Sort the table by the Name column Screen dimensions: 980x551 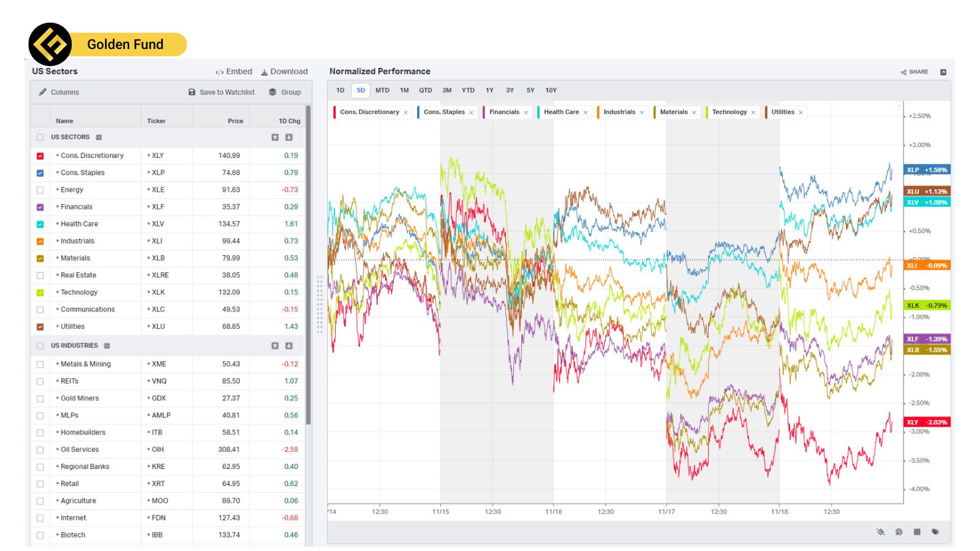click(64, 121)
